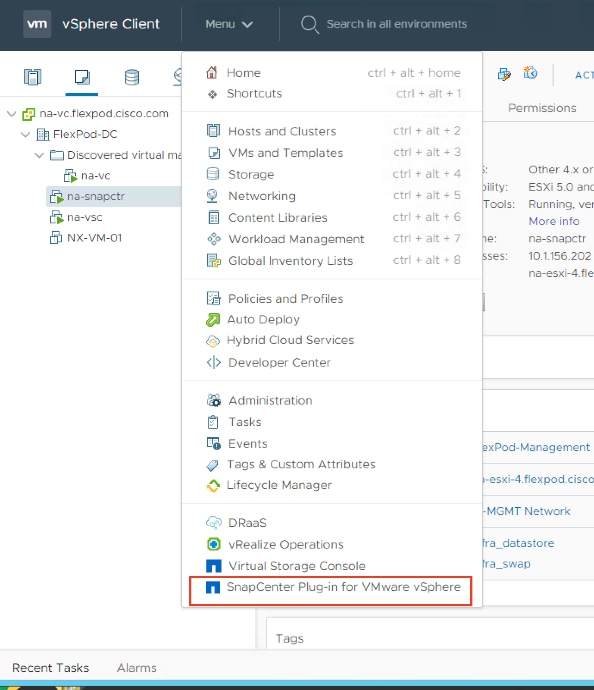Click the vSphere Client title
594x690 pixels.
(x=110, y=24)
